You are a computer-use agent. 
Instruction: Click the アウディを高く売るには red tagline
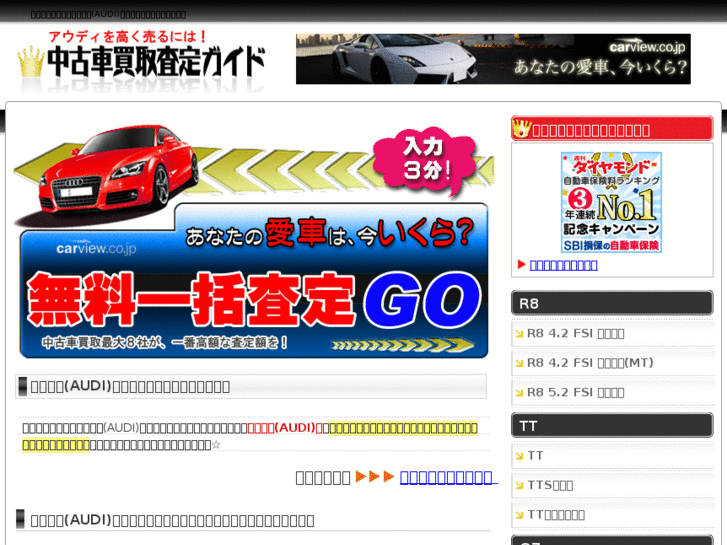128,37
